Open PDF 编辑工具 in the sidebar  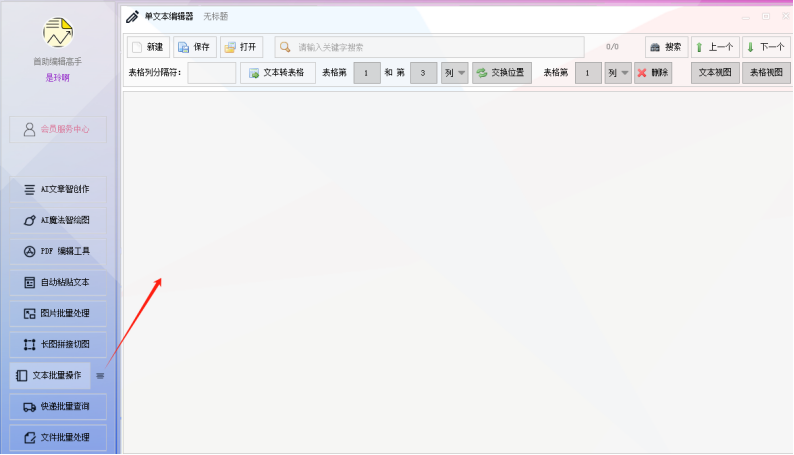click(x=58, y=251)
